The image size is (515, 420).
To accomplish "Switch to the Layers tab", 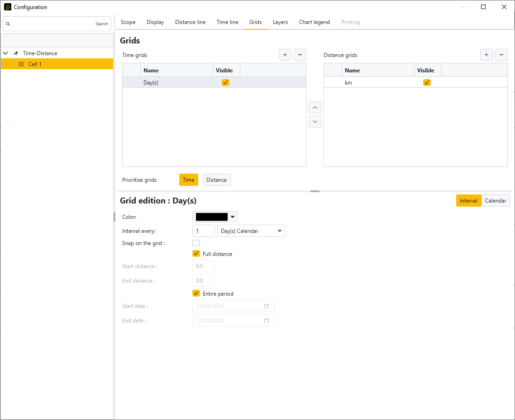I will point(280,22).
